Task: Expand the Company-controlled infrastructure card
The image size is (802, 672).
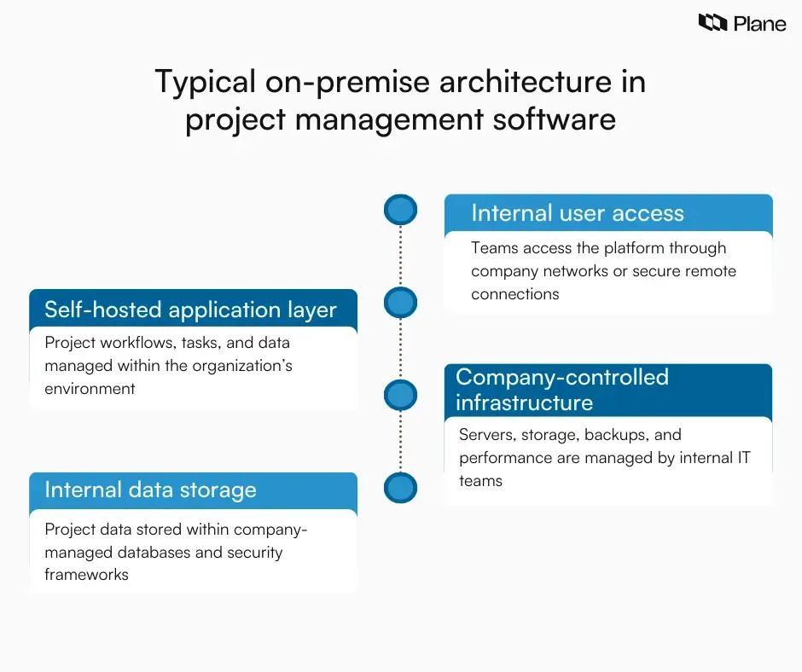Action: coord(607,390)
